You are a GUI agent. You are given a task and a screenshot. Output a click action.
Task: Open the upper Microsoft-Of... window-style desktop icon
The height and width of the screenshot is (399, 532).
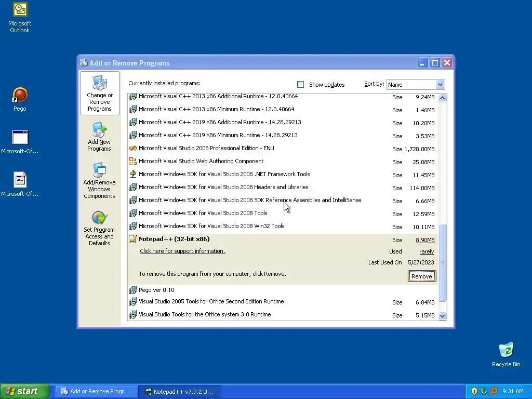point(20,137)
